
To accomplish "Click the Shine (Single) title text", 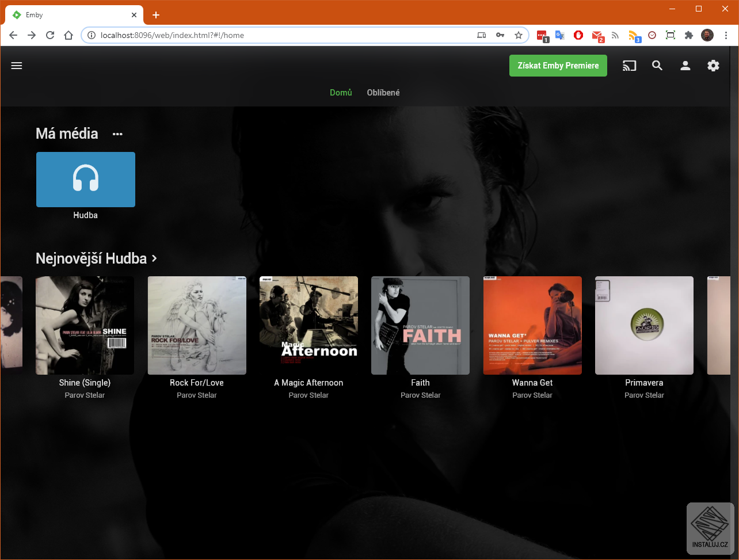I will coord(85,383).
